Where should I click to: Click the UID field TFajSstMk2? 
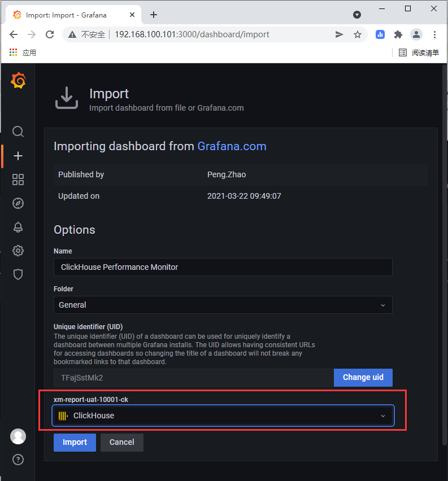pyautogui.click(x=194, y=378)
